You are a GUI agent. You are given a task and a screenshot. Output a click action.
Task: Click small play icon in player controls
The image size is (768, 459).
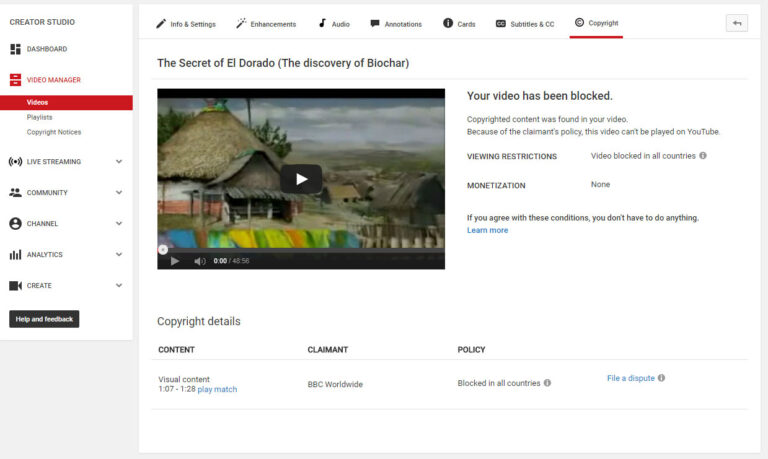[175, 261]
